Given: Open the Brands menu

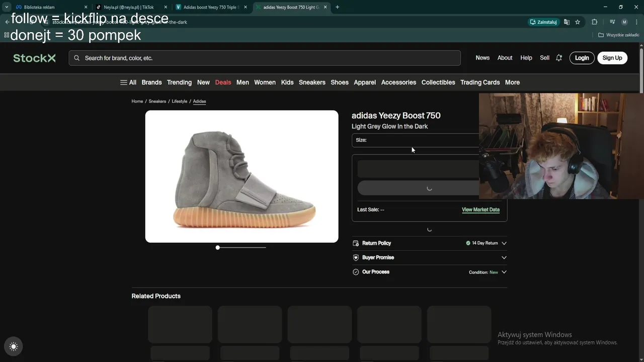Looking at the screenshot, I should point(151,82).
